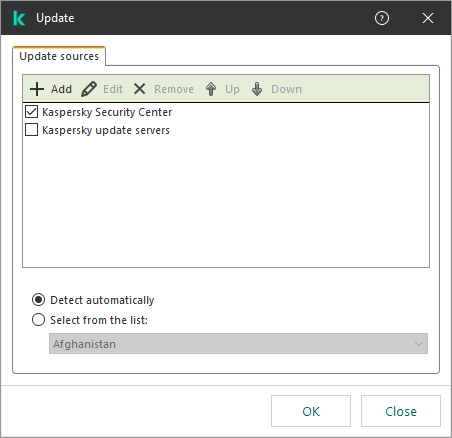Switch to Update sources tab
The width and height of the screenshot is (452, 438).
pyautogui.click(x=59, y=56)
